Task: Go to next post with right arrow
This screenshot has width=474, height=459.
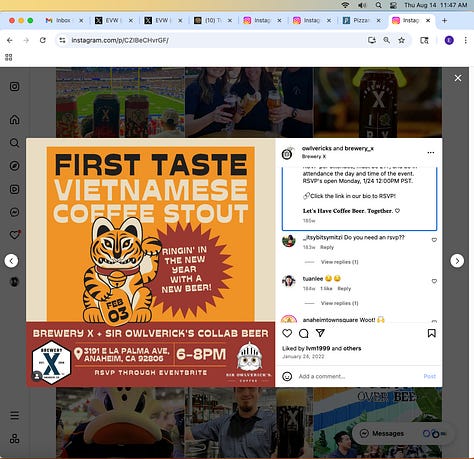Action: pos(457,261)
